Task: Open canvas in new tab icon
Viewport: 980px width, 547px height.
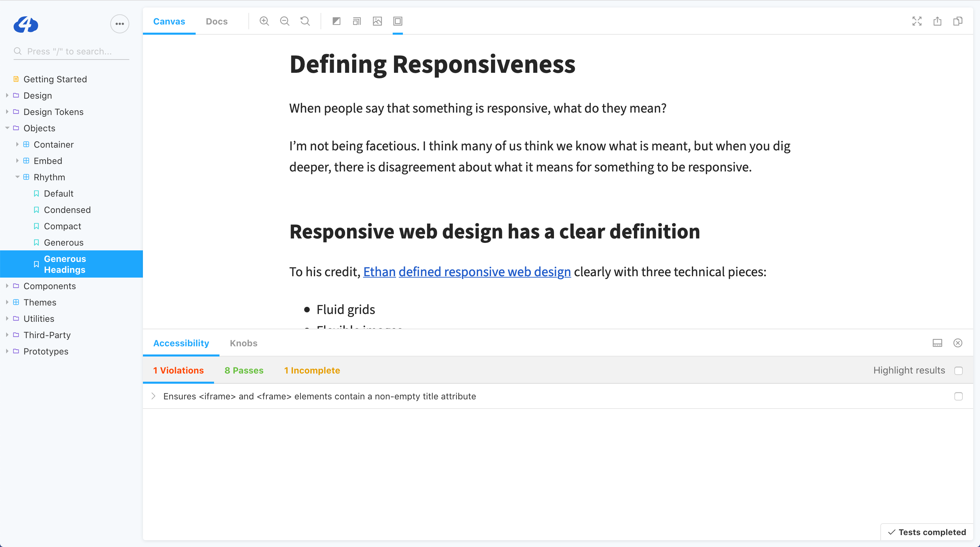Action: (x=937, y=21)
